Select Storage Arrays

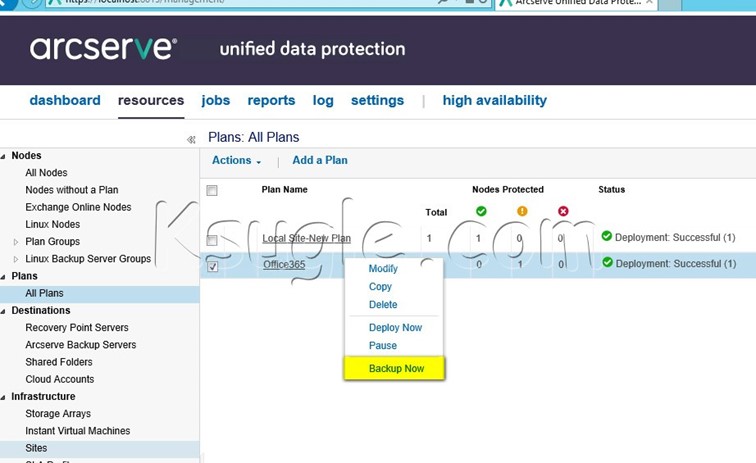coord(58,414)
